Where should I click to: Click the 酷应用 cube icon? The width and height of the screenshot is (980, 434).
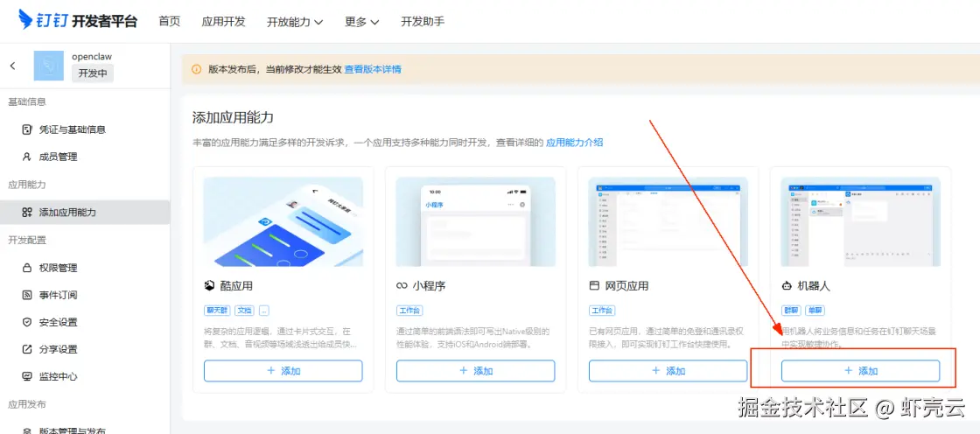[209, 286]
